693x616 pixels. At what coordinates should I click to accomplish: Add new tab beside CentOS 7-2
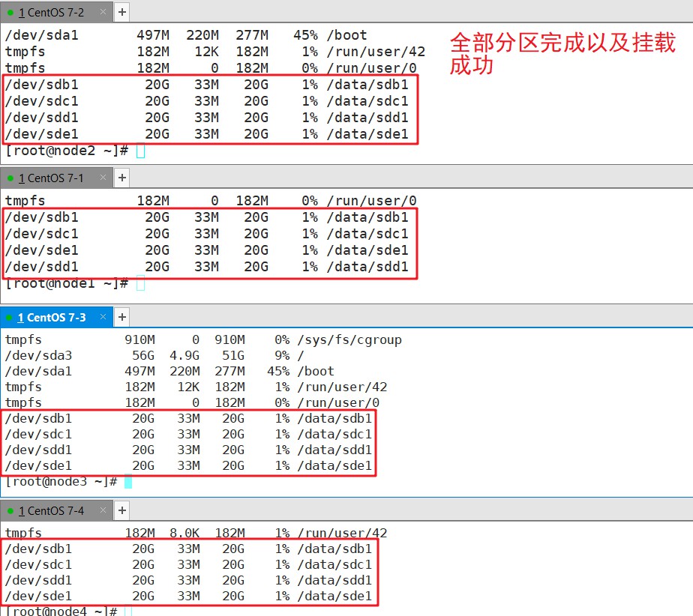122,12
